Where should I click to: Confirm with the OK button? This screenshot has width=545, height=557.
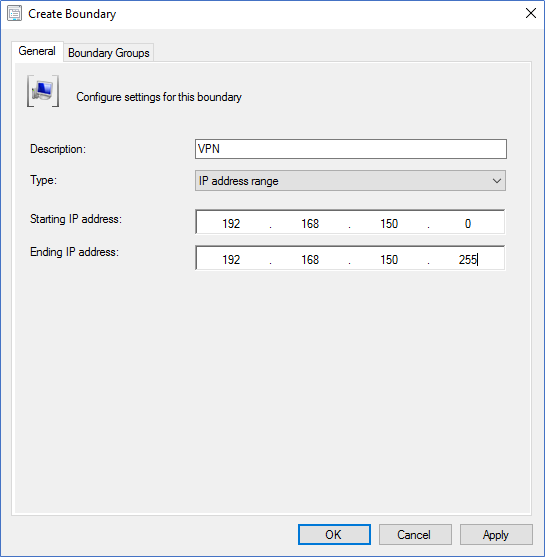[x=334, y=534]
